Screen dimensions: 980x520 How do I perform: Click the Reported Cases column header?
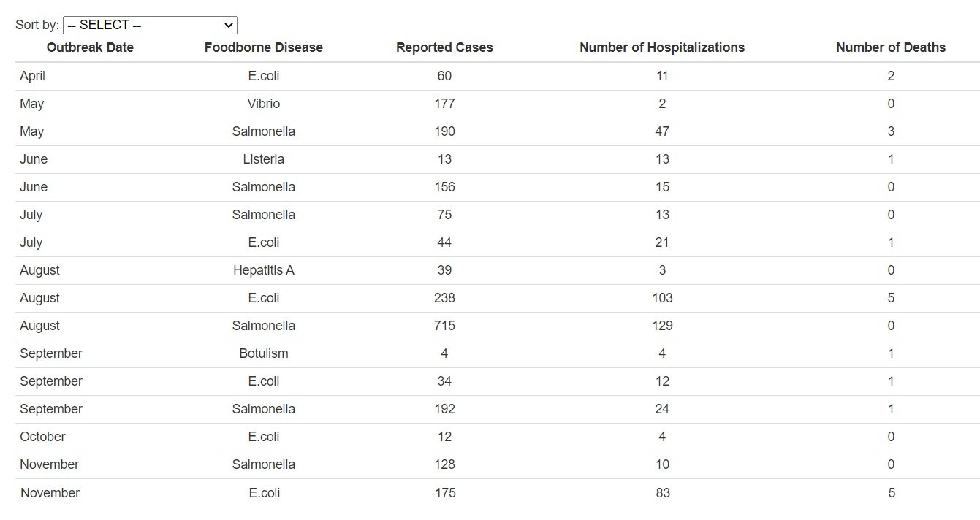pos(444,47)
